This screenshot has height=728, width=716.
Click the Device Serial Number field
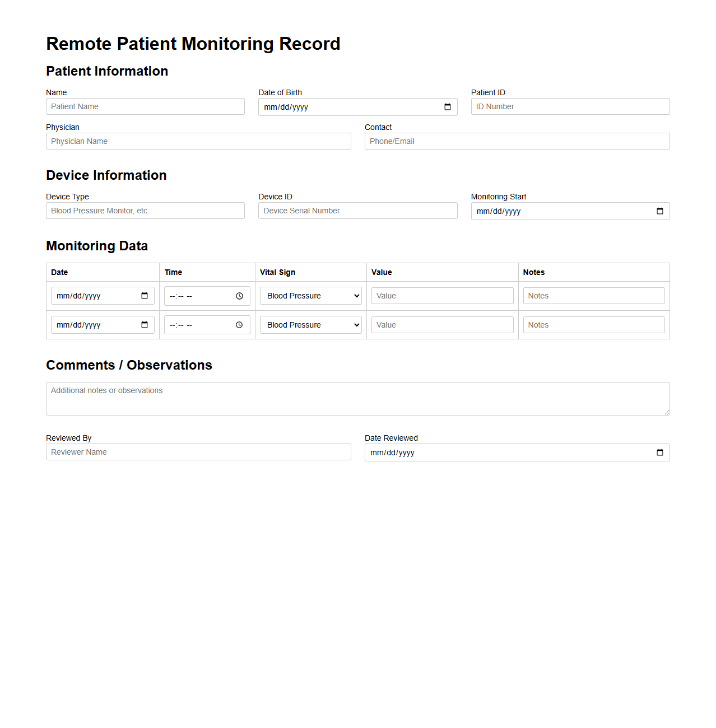pyautogui.click(x=357, y=211)
